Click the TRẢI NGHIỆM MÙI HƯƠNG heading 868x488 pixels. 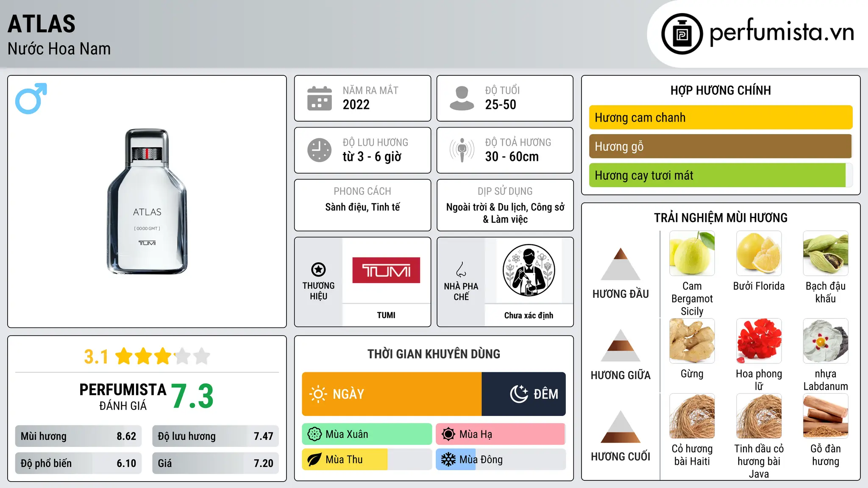[721, 218]
